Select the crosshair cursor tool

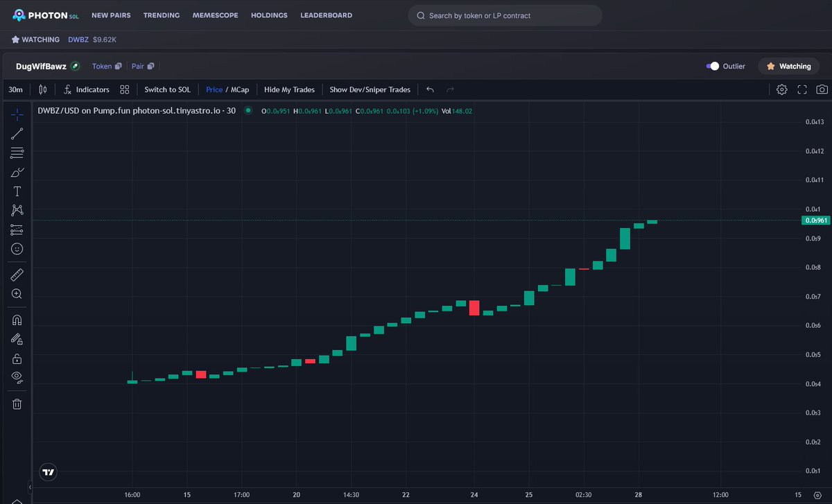17,114
